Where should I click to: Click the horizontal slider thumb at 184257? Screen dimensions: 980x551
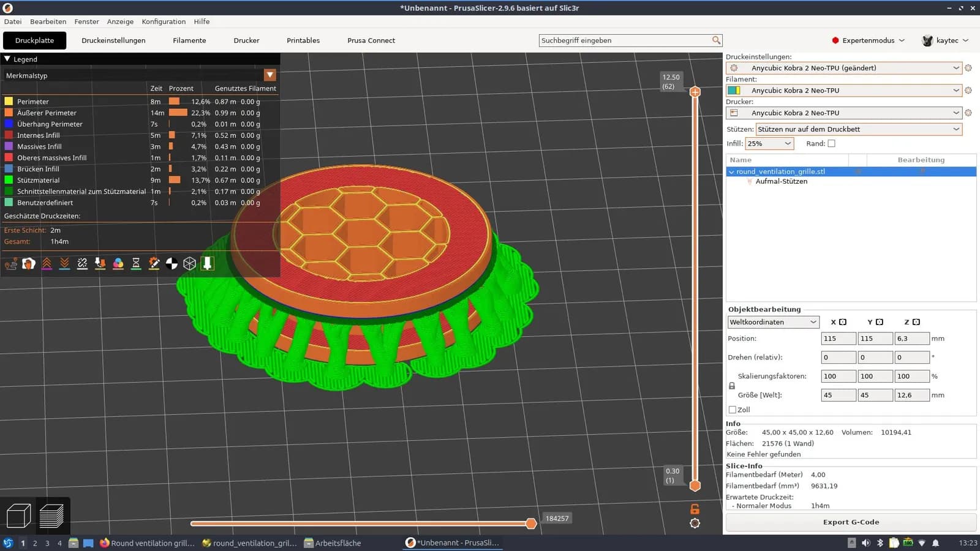[x=531, y=523]
